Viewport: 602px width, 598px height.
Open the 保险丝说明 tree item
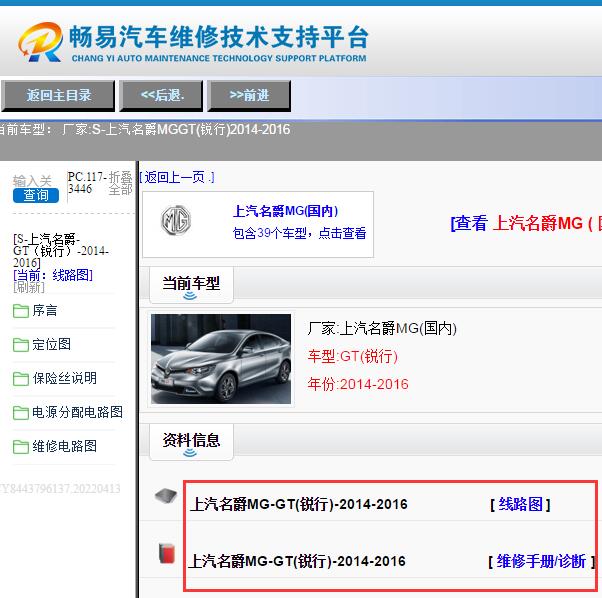point(64,378)
